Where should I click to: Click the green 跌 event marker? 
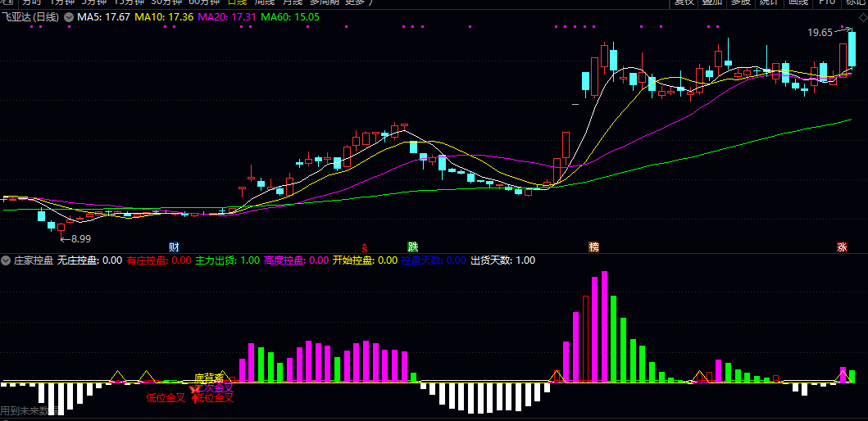click(x=413, y=247)
